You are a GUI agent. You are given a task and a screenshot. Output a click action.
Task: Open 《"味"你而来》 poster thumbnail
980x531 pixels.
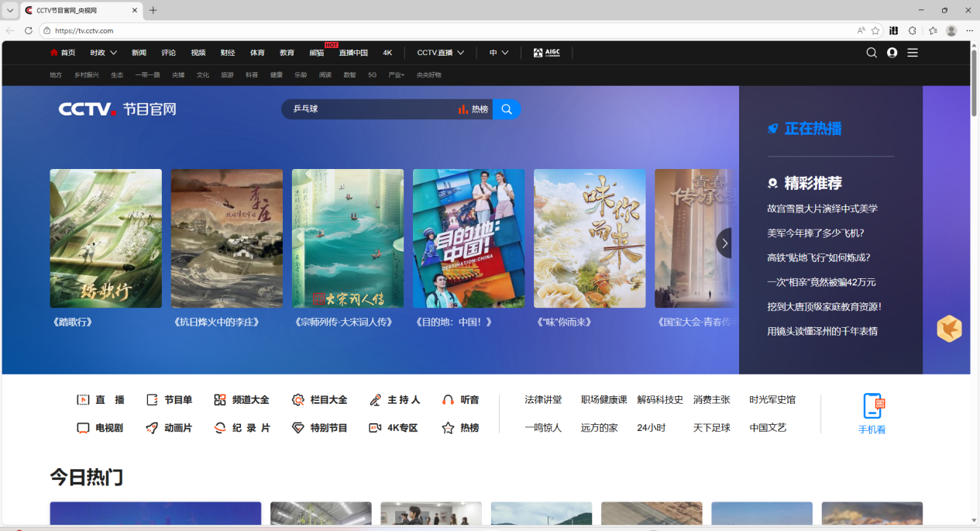click(x=590, y=239)
